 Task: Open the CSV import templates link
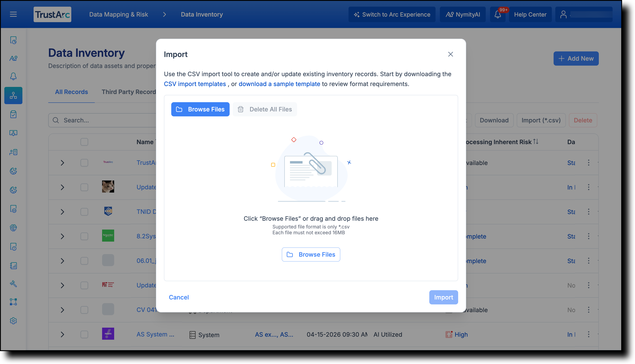(x=195, y=84)
